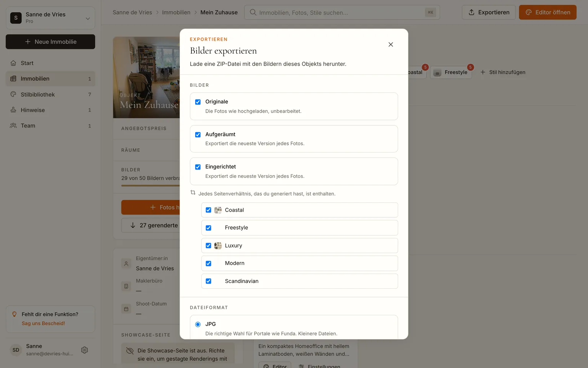This screenshot has width=588, height=368.
Task: Click the Hinweise icon in sidebar
Action: pos(13,110)
